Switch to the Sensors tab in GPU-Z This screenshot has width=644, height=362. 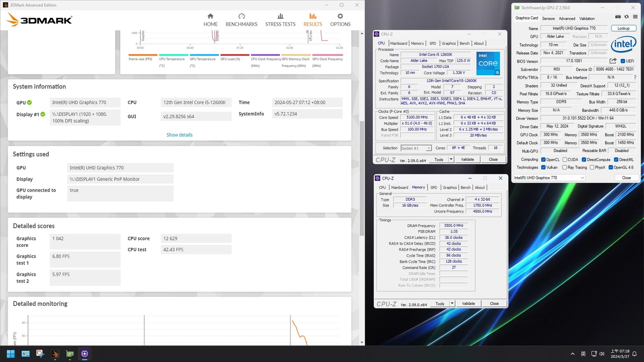548,18
